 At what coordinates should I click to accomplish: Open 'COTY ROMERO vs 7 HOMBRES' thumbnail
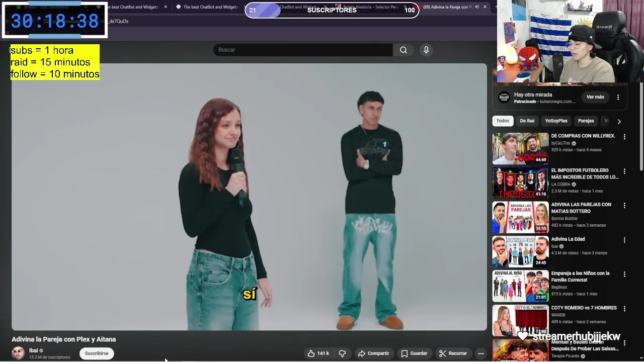(x=520, y=320)
